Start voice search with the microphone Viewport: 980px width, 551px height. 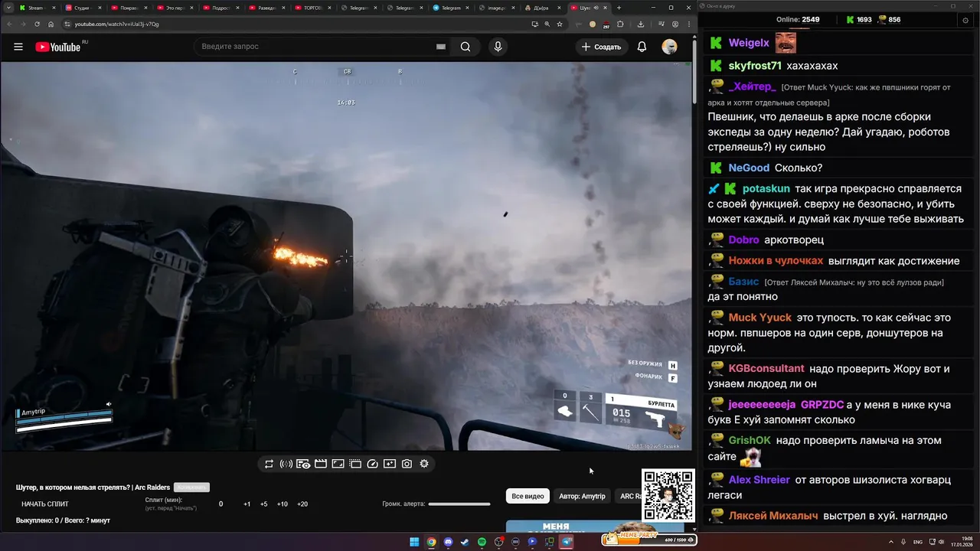tap(498, 47)
